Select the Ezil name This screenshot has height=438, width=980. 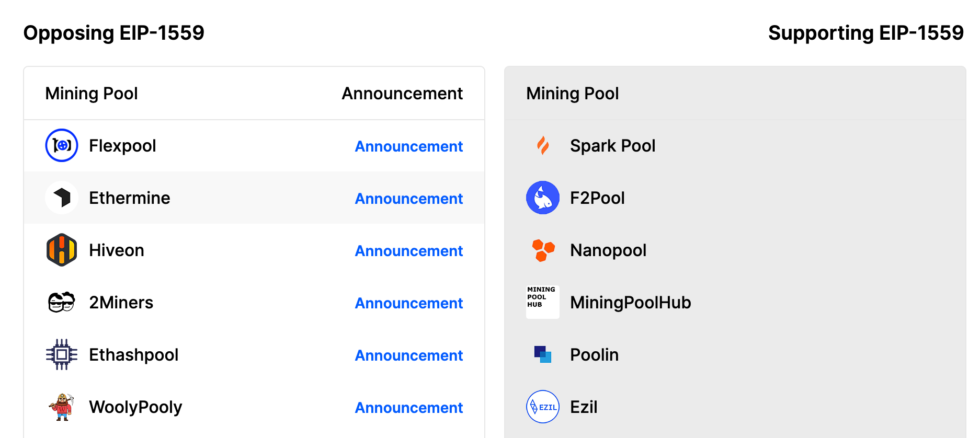point(584,407)
